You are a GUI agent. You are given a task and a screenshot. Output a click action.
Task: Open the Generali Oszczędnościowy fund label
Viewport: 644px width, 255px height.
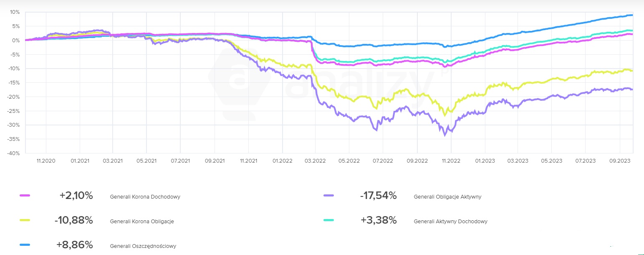(x=143, y=246)
